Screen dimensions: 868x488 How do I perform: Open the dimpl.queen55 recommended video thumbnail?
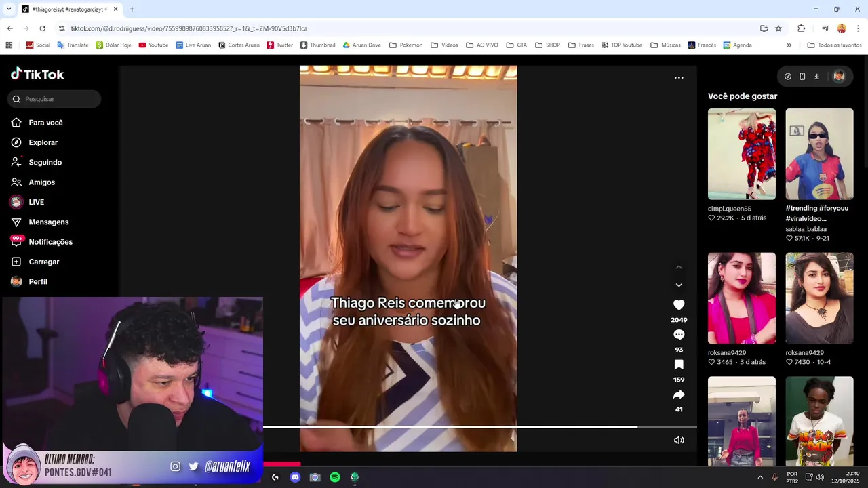coord(742,154)
